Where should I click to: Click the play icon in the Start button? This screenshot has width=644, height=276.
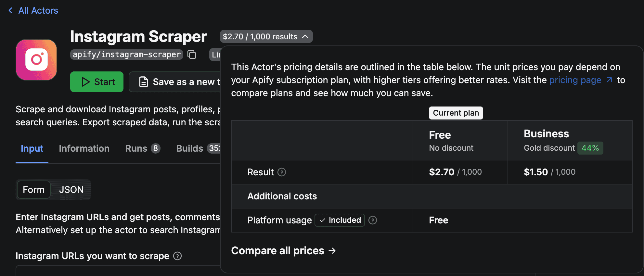pos(85,82)
